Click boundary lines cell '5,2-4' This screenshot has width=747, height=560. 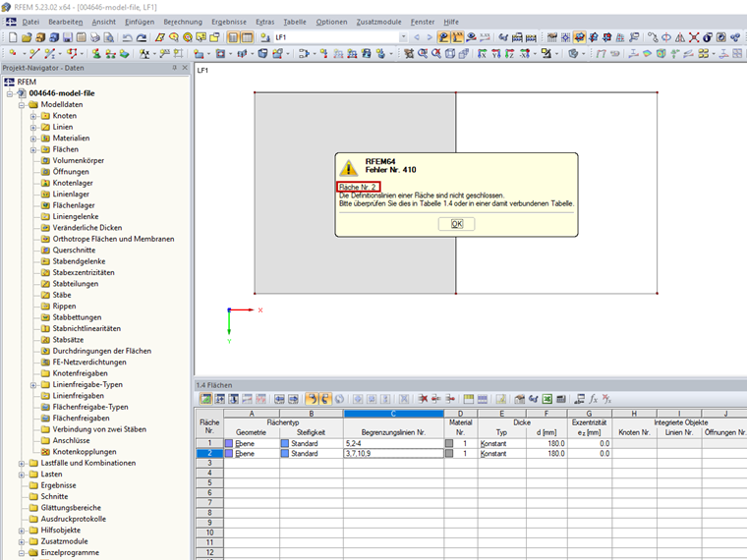pyautogui.click(x=393, y=443)
